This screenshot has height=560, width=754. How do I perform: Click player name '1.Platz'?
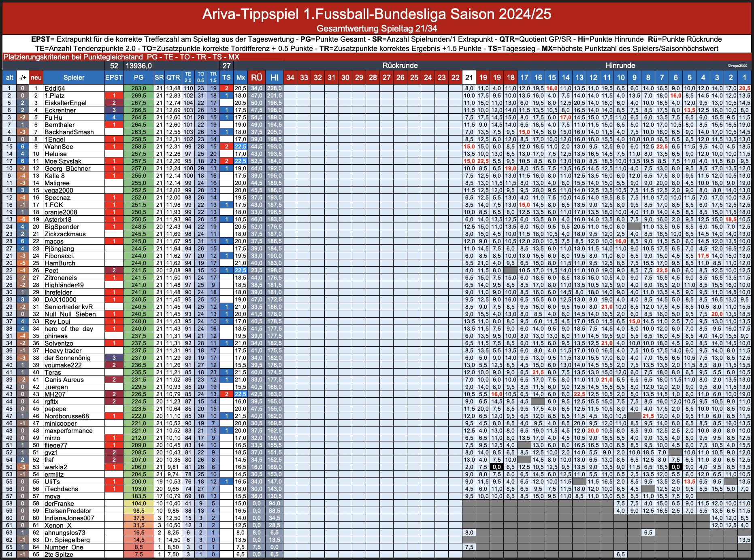(x=54, y=95)
